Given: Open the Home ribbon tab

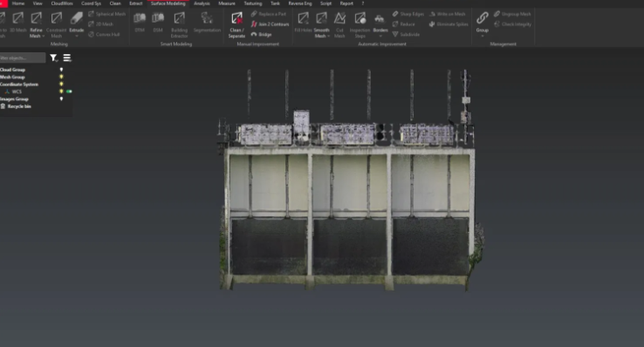Looking at the screenshot, I should 18,3.
